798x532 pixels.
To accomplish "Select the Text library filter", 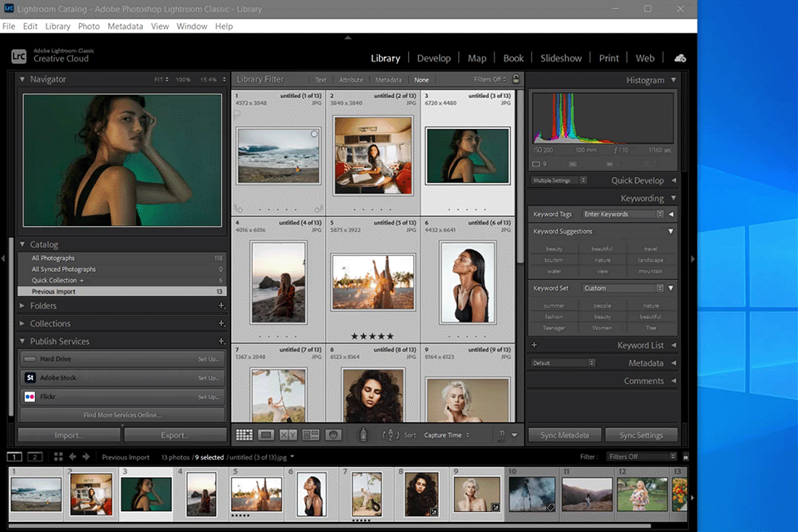I will coord(321,80).
